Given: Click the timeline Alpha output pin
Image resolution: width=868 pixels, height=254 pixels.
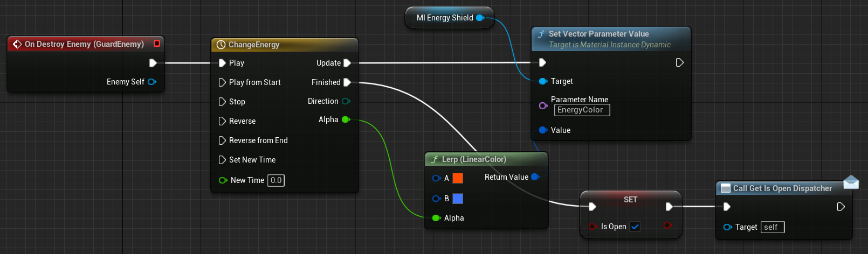Looking at the screenshot, I should point(346,119).
